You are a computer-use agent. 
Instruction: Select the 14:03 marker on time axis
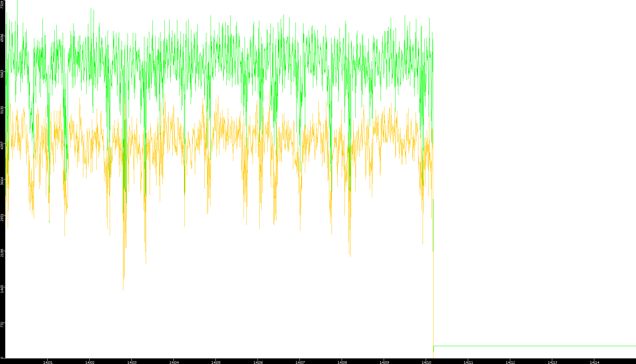click(x=132, y=362)
